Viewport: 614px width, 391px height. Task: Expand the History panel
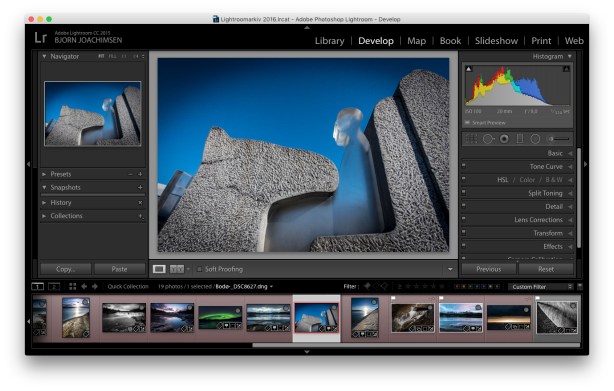44,203
